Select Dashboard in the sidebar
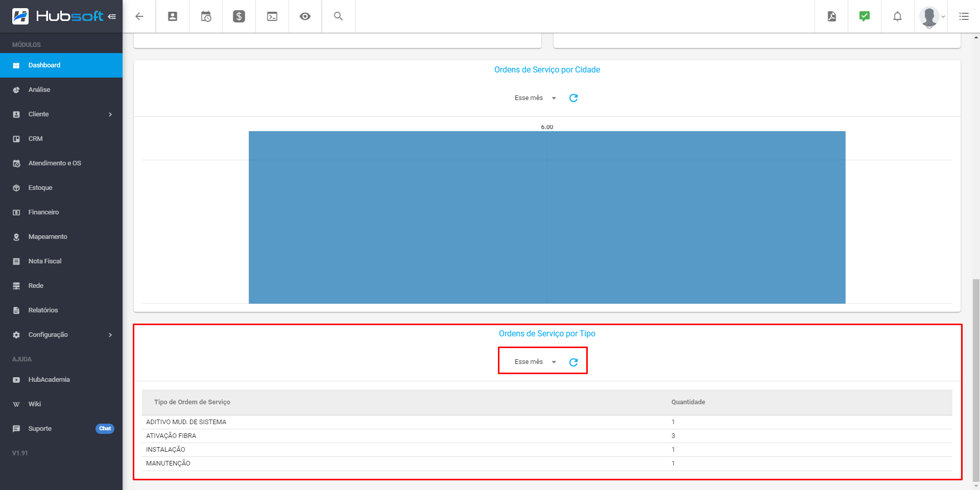980x490 pixels. coord(61,65)
